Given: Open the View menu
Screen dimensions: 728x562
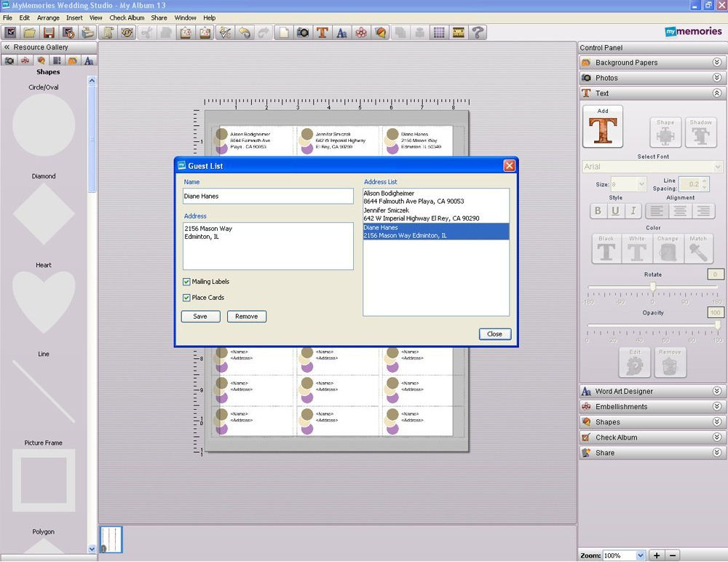Looking at the screenshot, I should [95, 17].
